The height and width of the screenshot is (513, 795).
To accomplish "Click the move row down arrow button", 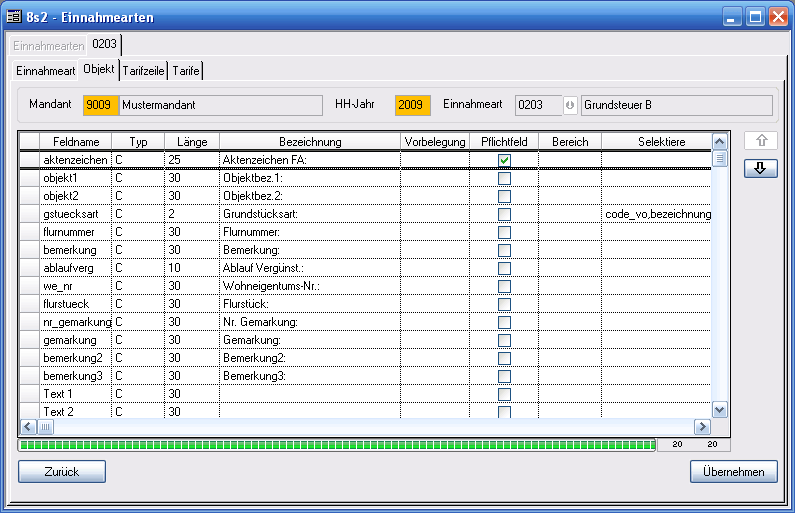I will tap(760, 169).
